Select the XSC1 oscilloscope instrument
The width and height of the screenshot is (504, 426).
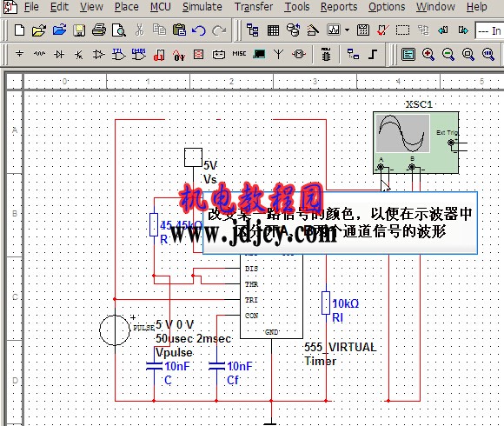(x=416, y=143)
